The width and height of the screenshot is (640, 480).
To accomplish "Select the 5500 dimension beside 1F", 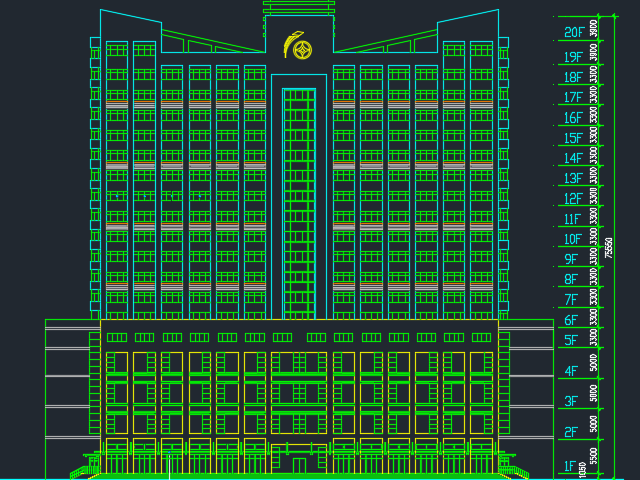I will tap(594, 456).
